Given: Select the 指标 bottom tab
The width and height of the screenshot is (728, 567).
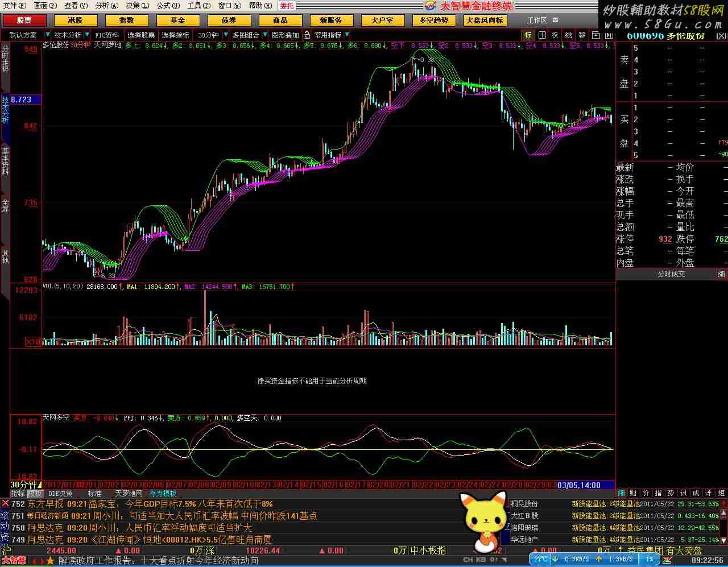Looking at the screenshot, I should tap(18, 494).
